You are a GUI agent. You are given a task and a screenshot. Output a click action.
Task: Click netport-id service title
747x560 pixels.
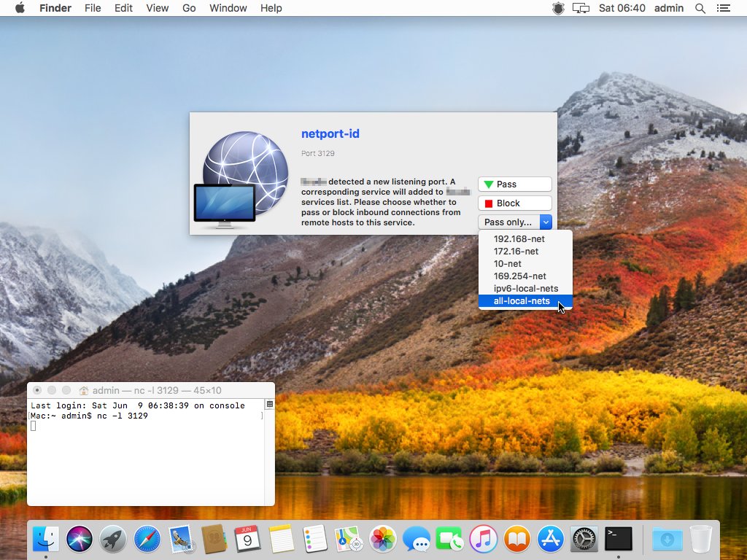point(330,134)
